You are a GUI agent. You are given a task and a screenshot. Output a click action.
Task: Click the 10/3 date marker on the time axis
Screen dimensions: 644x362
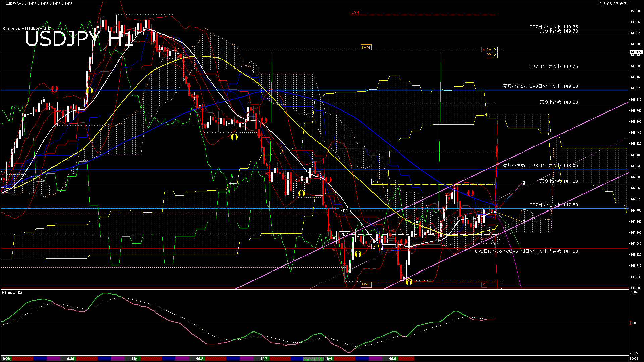point(264,359)
